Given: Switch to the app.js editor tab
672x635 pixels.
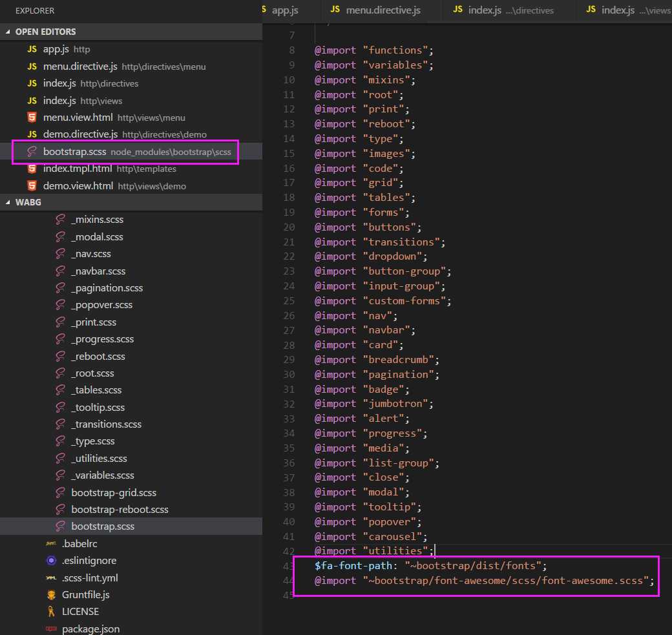Looking at the screenshot, I should [284, 10].
